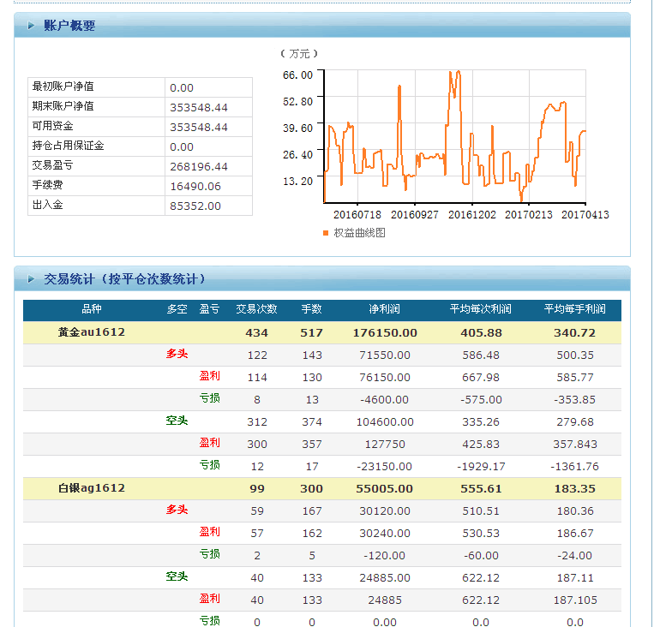The height and width of the screenshot is (627, 672).
Task: Toggle the 权益曲线图 legend label
Action: pos(359,233)
